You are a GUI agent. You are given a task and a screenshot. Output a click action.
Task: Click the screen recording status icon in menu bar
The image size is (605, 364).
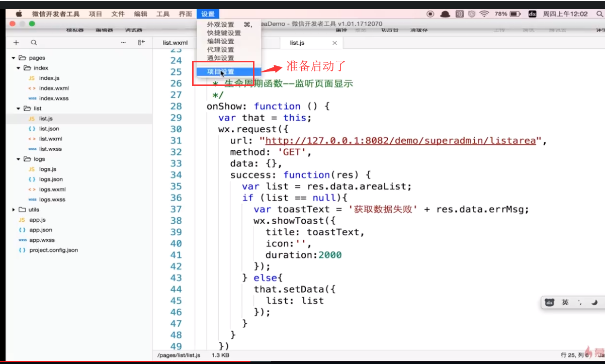[x=430, y=14]
